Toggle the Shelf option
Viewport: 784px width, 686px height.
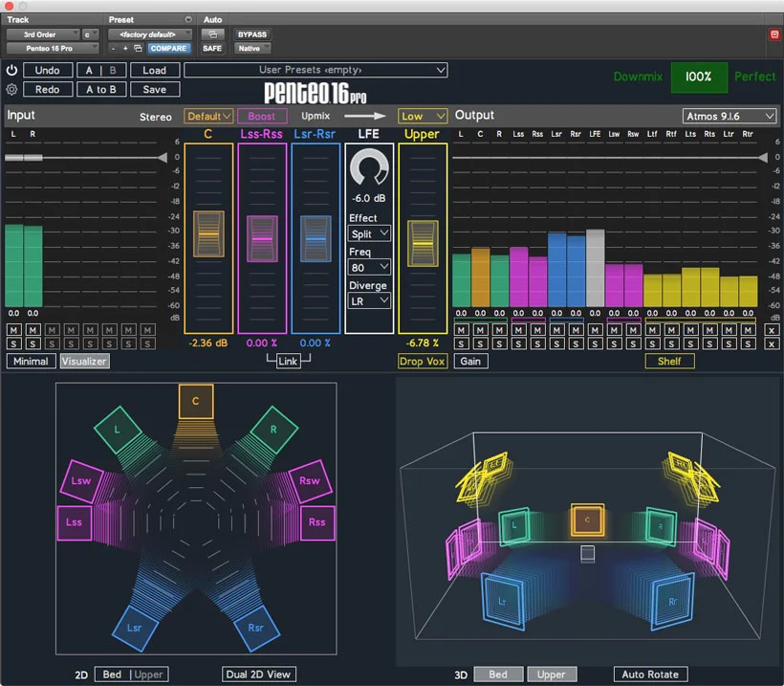pyautogui.click(x=669, y=362)
